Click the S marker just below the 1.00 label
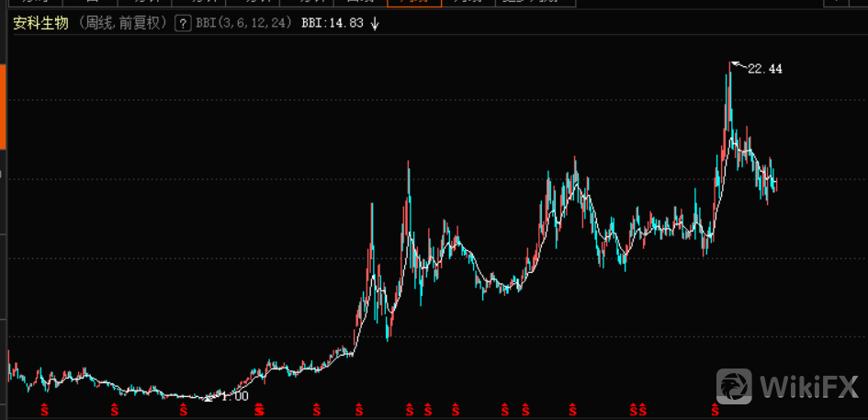This screenshot has width=868, height=420. click(x=184, y=408)
